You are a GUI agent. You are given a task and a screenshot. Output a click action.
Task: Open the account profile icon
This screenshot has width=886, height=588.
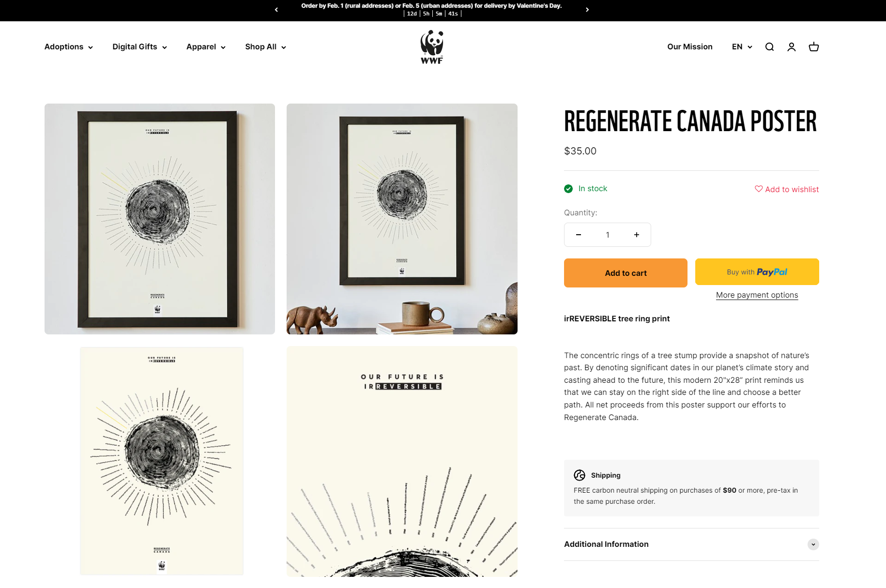click(792, 47)
